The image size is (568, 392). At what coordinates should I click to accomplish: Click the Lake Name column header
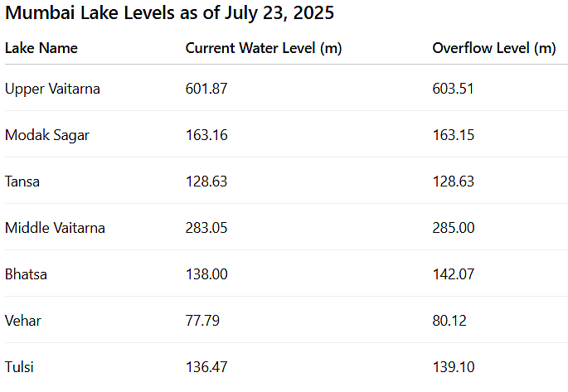click(41, 48)
